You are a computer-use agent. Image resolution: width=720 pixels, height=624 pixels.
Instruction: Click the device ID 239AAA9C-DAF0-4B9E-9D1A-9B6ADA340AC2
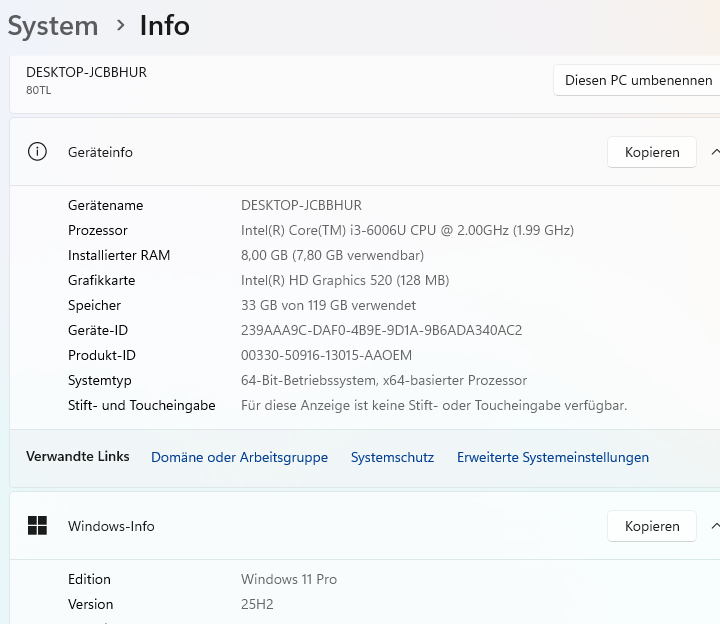coord(382,330)
